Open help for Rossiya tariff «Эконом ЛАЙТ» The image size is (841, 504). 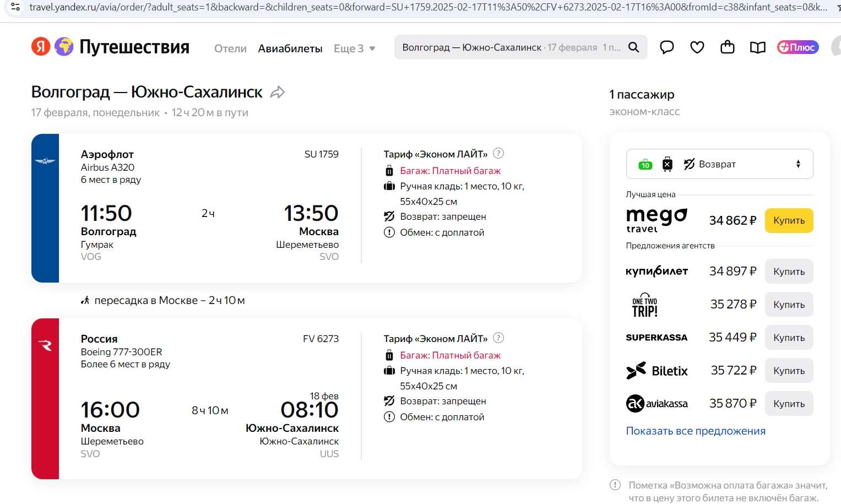coord(498,338)
